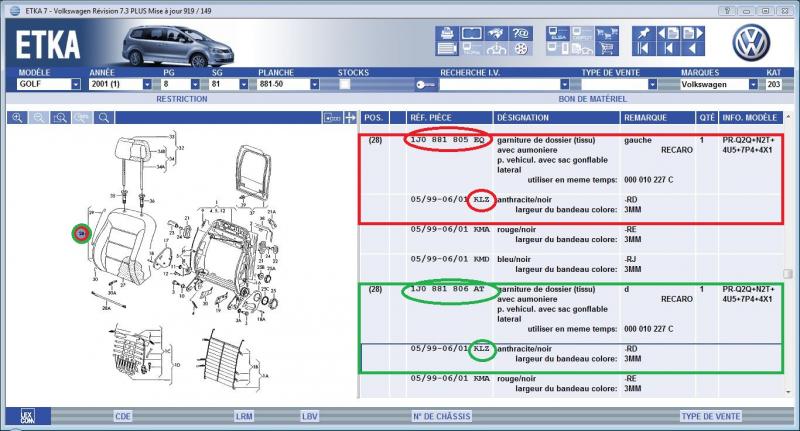Click the Désignation column header
800x431 pixels.
pyautogui.click(x=556, y=118)
